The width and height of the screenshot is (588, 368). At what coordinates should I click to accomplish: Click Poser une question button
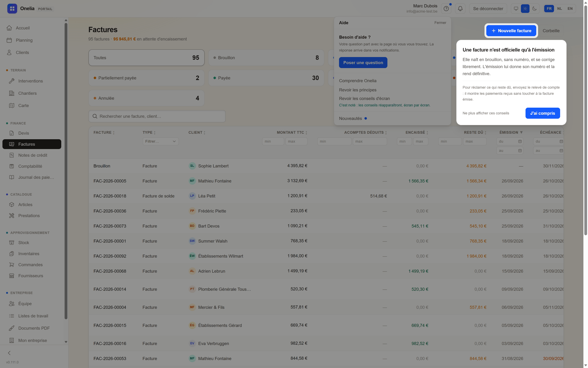[363, 63]
